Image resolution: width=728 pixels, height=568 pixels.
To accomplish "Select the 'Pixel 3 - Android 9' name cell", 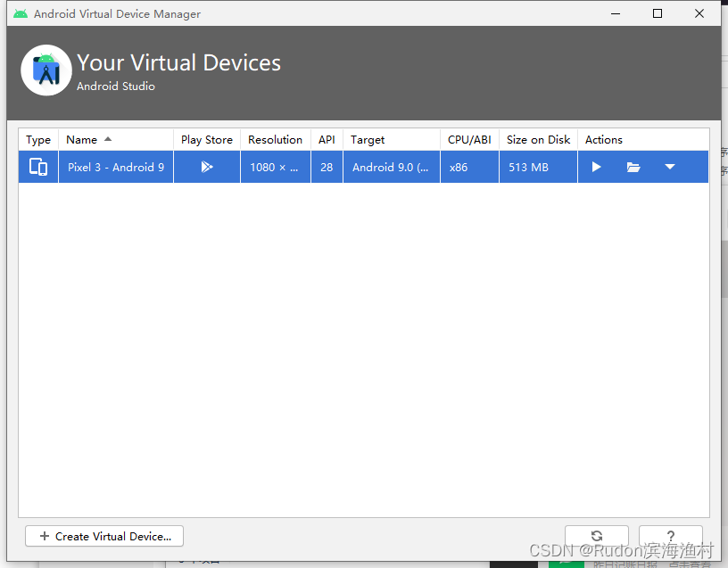I will point(116,167).
